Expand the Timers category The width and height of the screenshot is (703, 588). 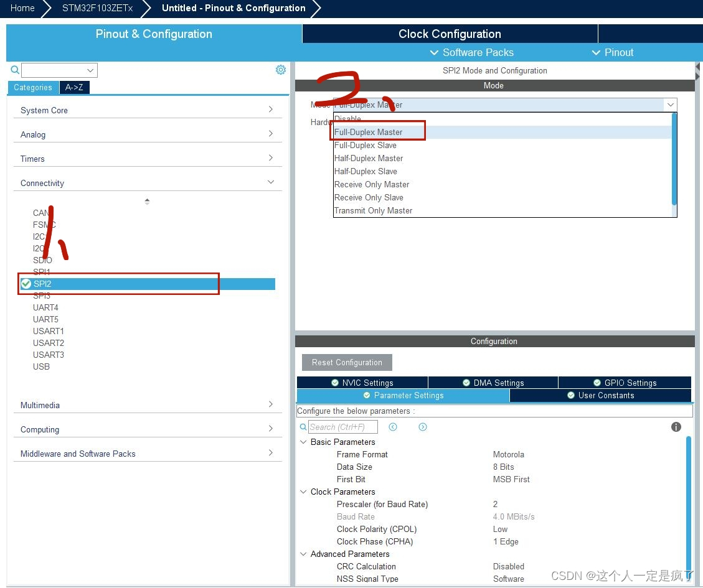pyautogui.click(x=271, y=158)
